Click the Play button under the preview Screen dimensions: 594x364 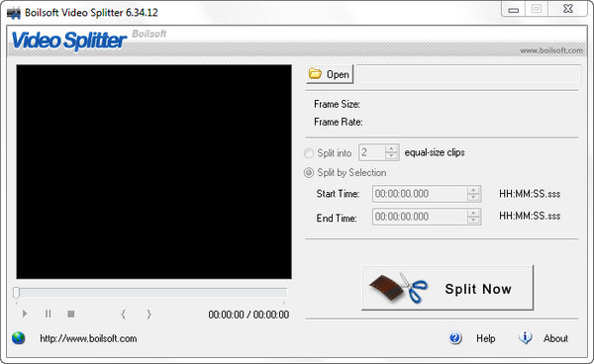(x=25, y=314)
